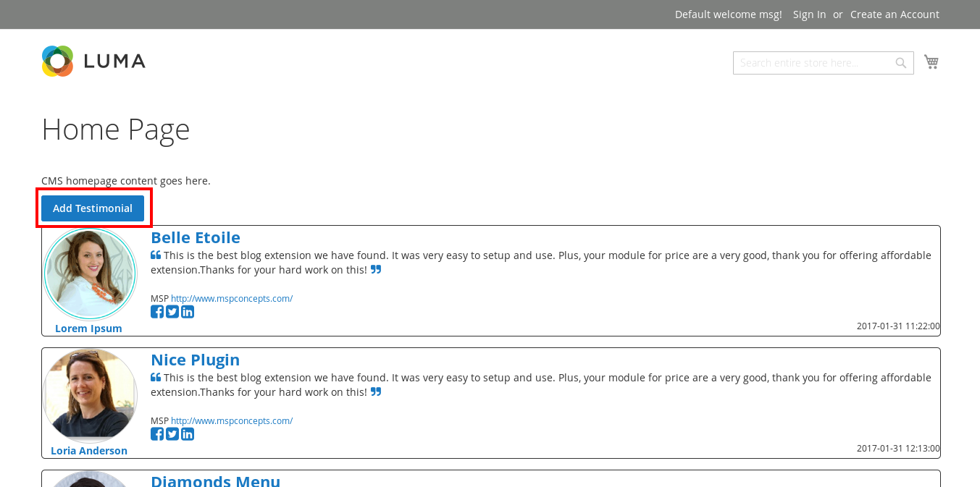Viewport: 980px width, 487px height.
Task: Open the Nice Plugin testimonial title
Action: pos(195,360)
